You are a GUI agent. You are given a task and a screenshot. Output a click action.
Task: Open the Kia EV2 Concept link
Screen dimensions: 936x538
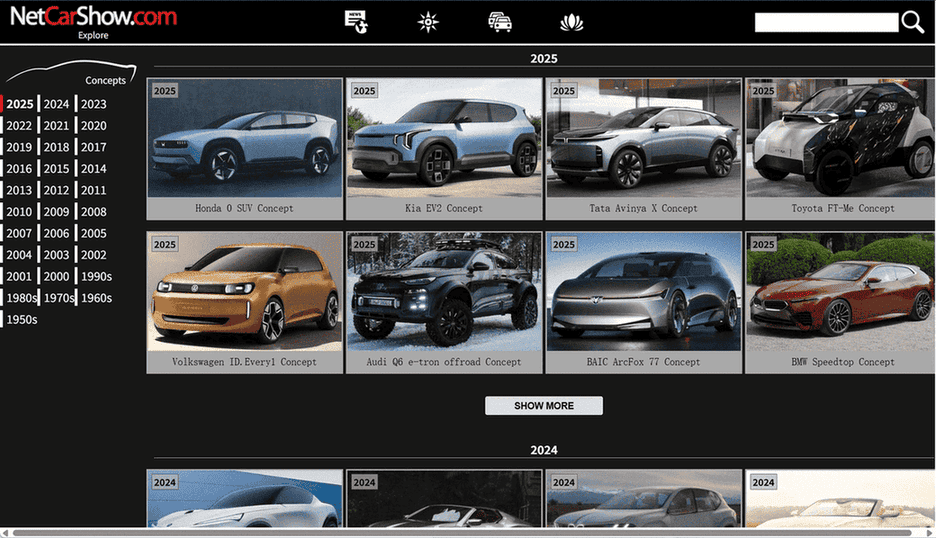pos(444,208)
